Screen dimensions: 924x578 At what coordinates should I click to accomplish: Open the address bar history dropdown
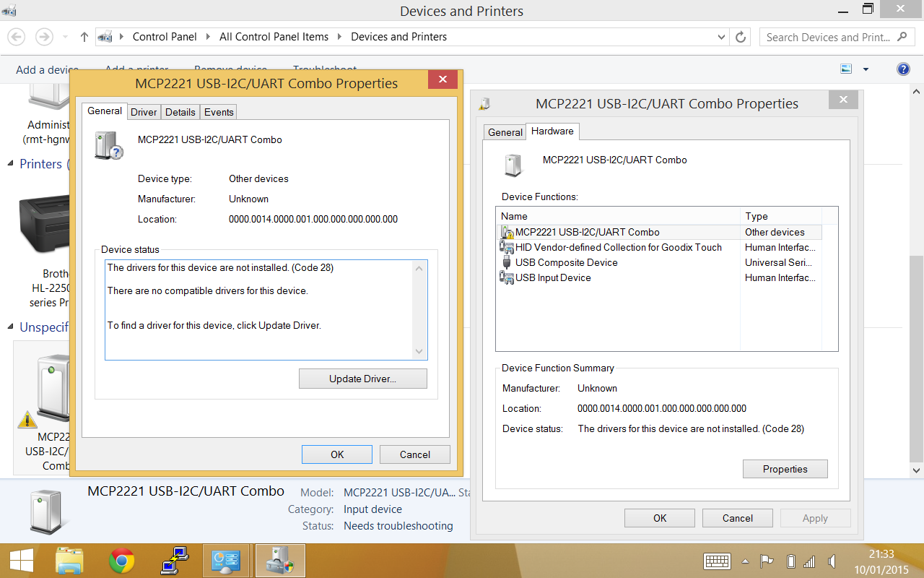(720, 37)
